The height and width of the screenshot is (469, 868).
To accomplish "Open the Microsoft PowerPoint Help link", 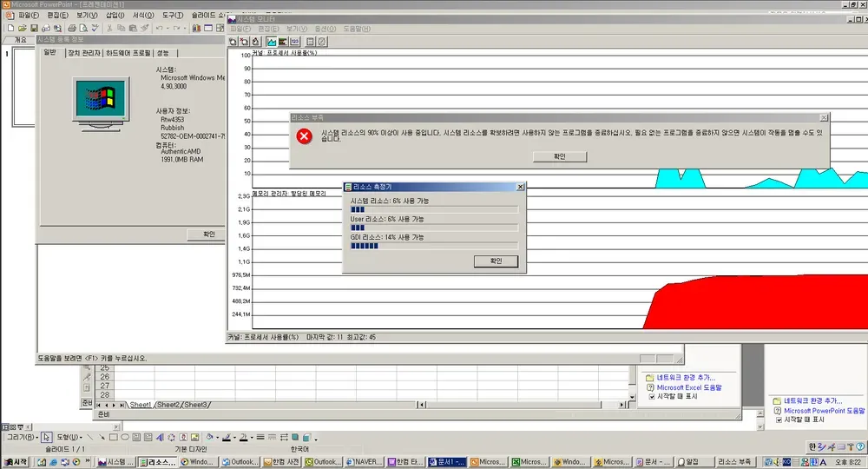I will pyautogui.click(x=824, y=411).
